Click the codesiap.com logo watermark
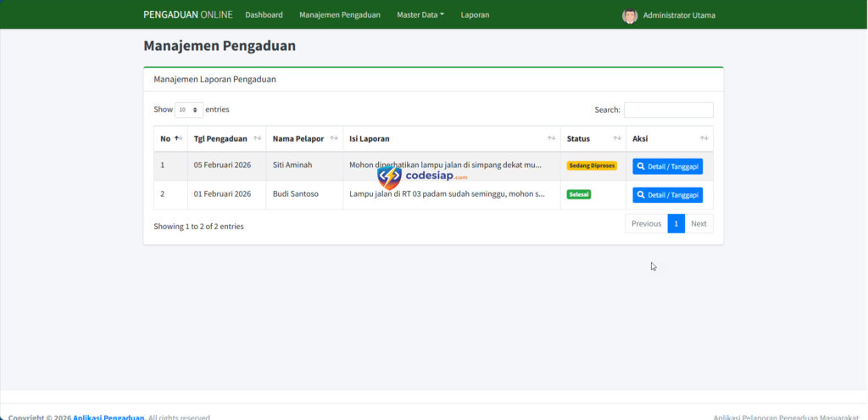Screen dimensions: 868x420 point(422,176)
